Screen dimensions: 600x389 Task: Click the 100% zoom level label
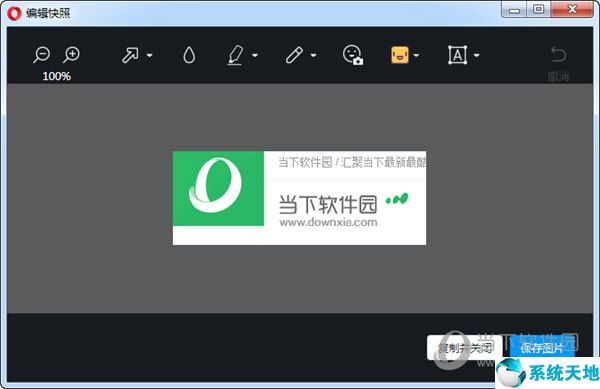pyautogui.click(x=57, y=76)
